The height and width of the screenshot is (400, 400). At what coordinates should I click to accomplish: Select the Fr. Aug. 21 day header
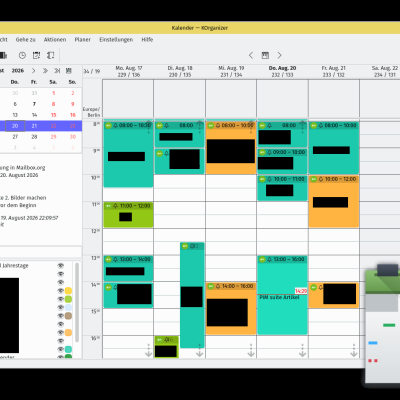click(x=333, y=71)
